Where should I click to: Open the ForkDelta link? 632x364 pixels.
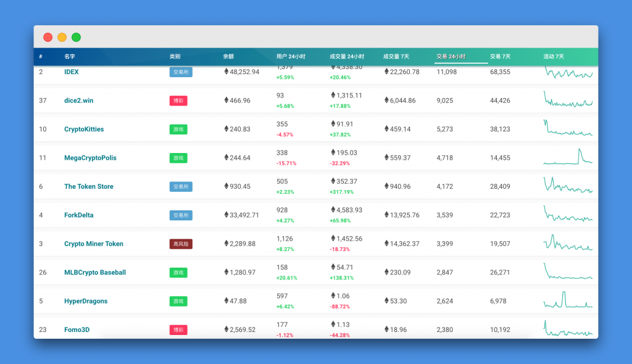(78, 215)
